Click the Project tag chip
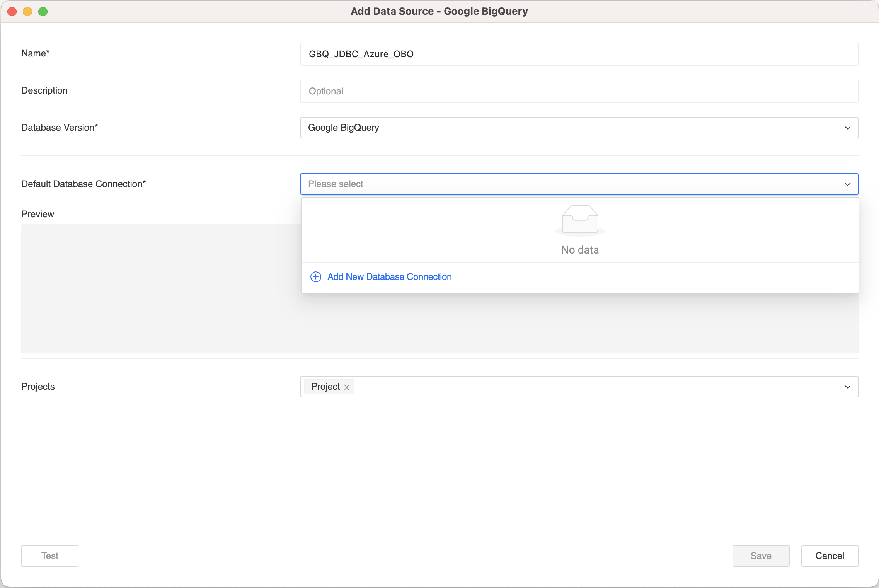Screen dimensions: 879x588 [325, 387]
